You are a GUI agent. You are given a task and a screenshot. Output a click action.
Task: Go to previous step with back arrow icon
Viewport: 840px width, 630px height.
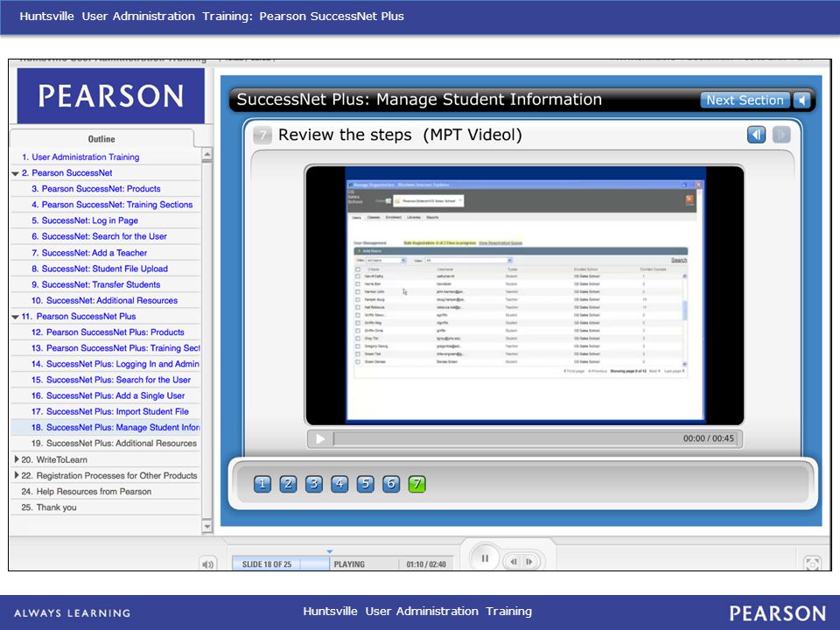click(756, 135)
